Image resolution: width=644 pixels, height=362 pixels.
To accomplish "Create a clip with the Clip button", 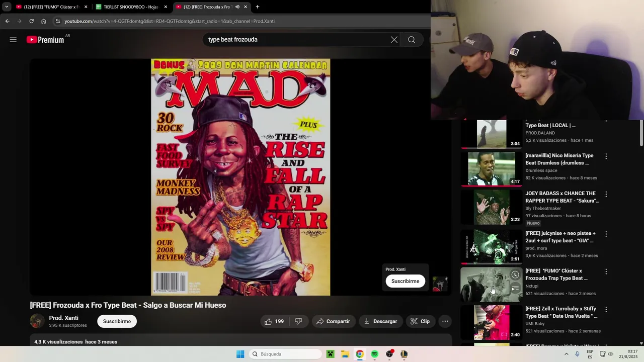I will coord(420,321).
